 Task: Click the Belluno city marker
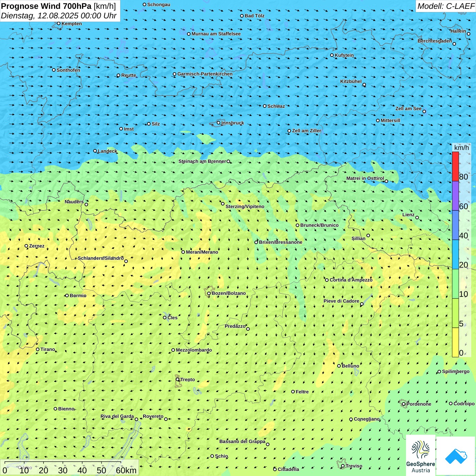coord(339,366)
